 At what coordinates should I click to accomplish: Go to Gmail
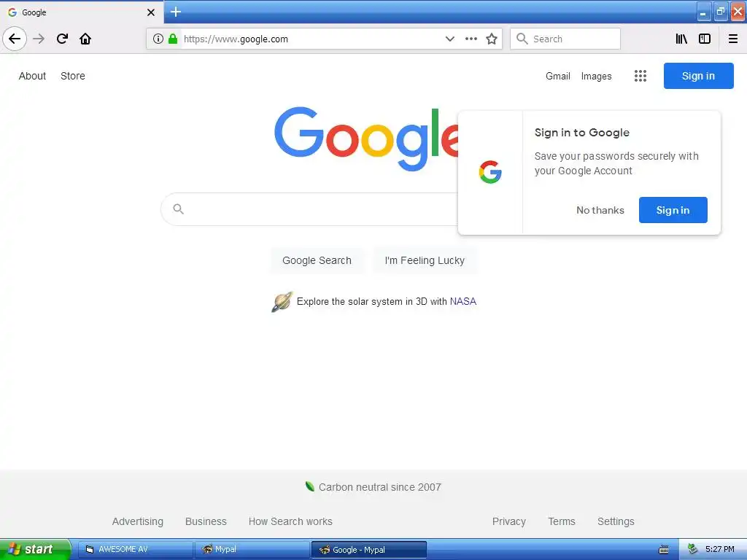click(x=558, y=76)
